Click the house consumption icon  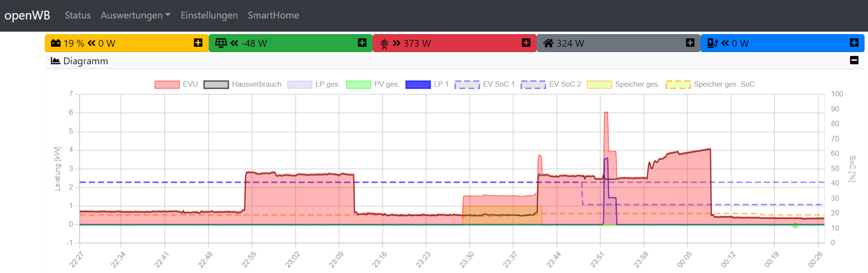pos(548,43)
